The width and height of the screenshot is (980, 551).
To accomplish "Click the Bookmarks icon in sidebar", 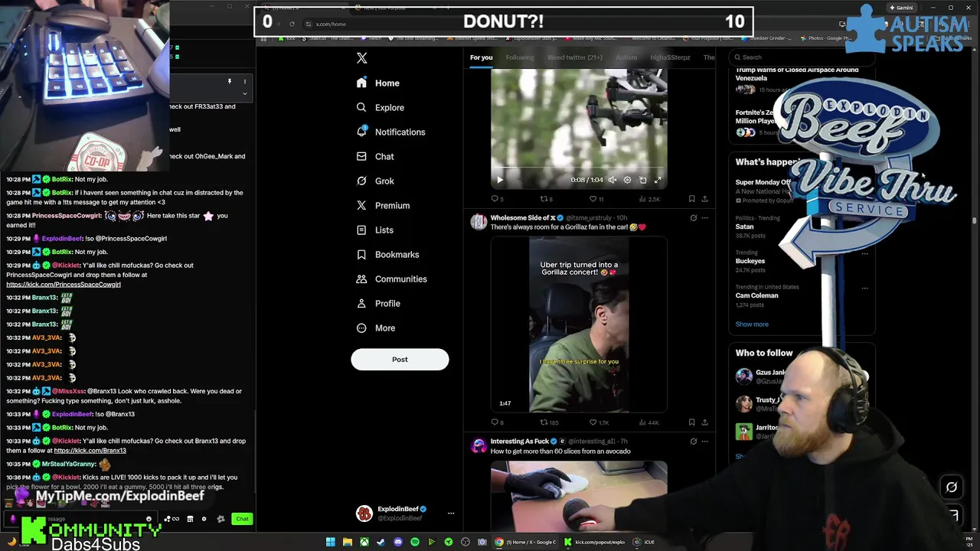I will 361,254.
